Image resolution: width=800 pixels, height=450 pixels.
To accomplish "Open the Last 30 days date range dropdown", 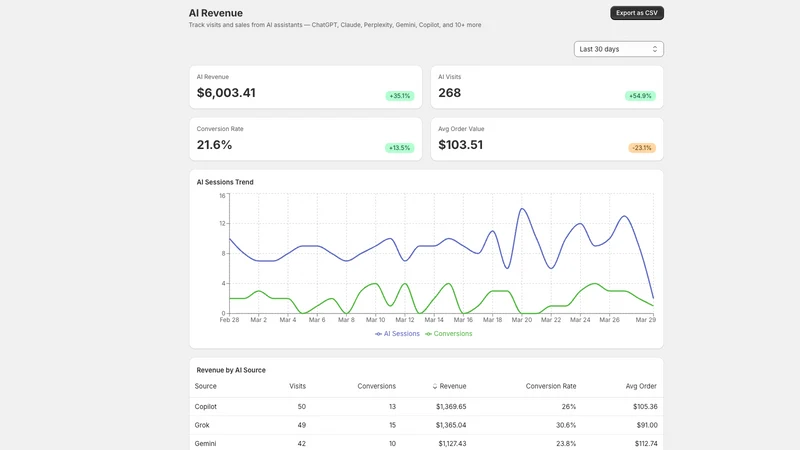I will (618, 49).
